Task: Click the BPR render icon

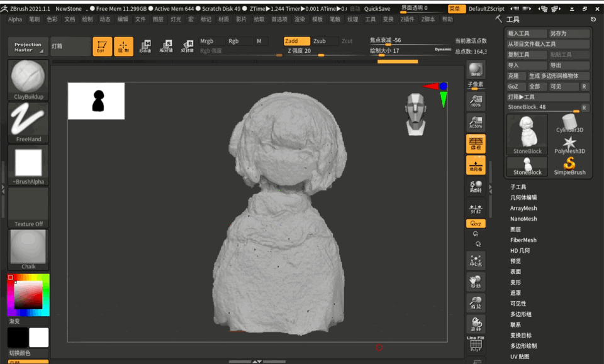Action: click(x=476, y=70)
